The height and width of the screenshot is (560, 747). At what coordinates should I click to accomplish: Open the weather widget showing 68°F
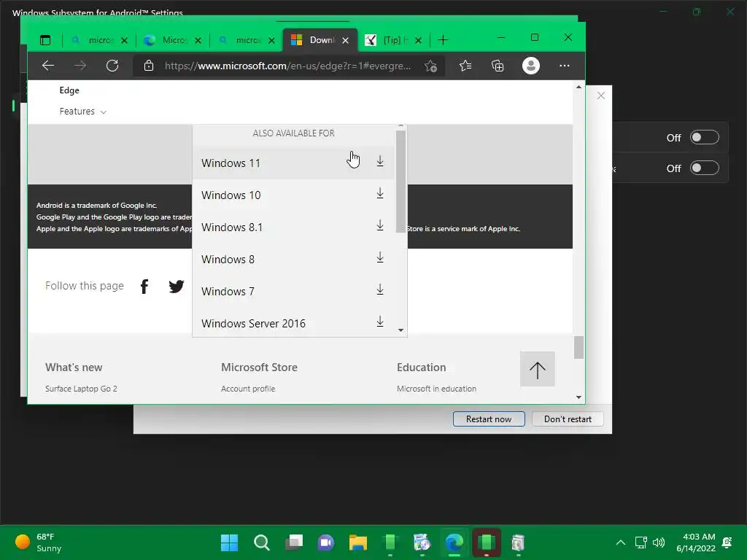38,542
